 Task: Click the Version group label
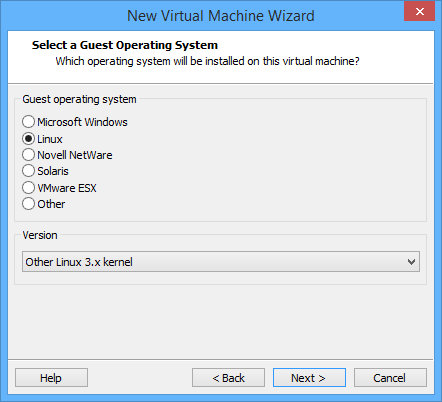tap(40, 235)
